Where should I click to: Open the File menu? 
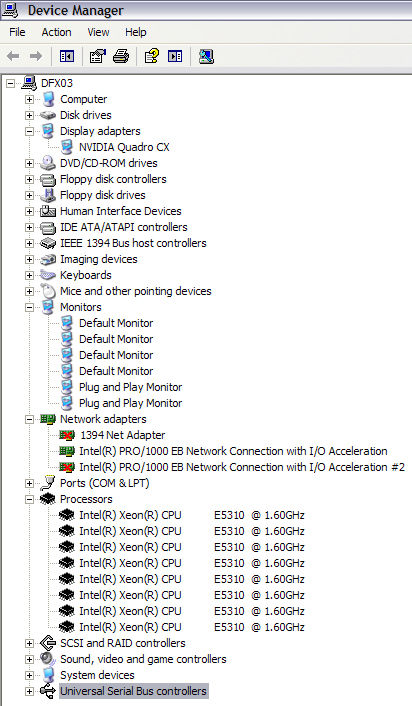17,32
